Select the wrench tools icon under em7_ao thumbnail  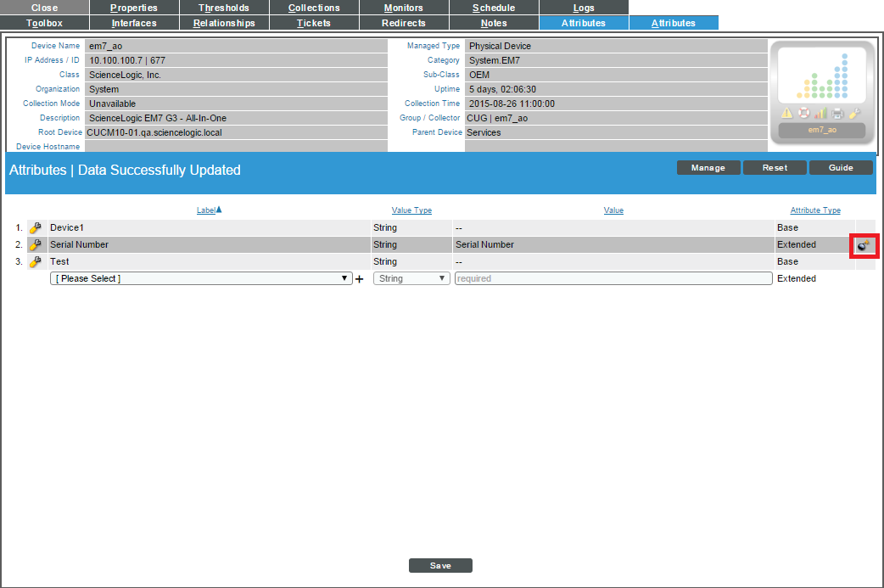pos(852,112)
